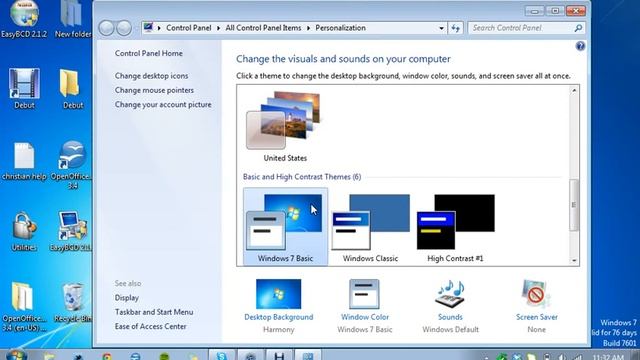Viewport: 640px width, 360px height.
Task: Click the H app taskbar button
Action: coord(279,355)
